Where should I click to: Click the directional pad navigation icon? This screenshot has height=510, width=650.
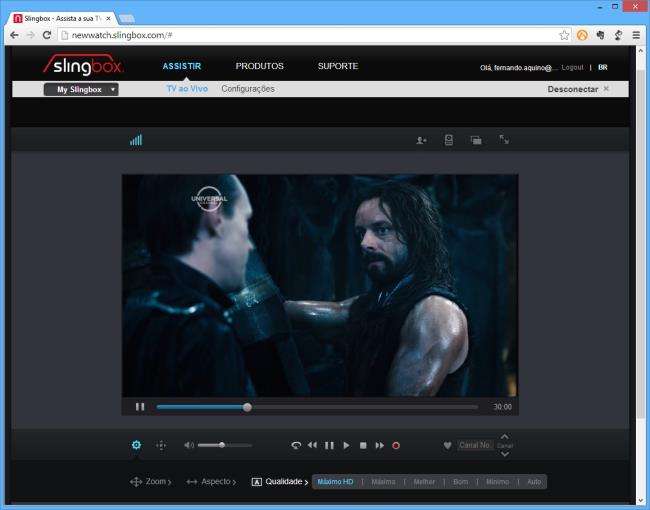tap(161, 445)
